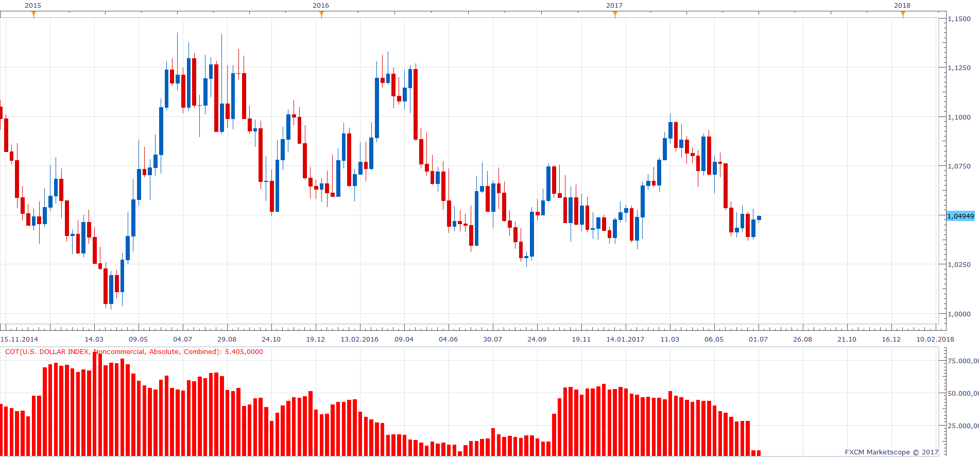Click the 2018 year label on top axis
The image size is (980, 457).
[902, 5]
